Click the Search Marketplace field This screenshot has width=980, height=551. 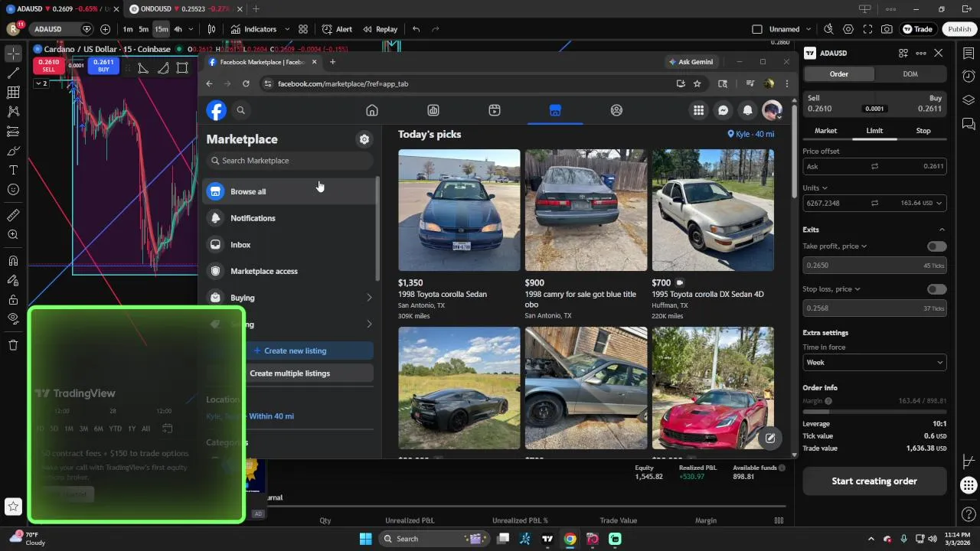(x=289, y=161)
